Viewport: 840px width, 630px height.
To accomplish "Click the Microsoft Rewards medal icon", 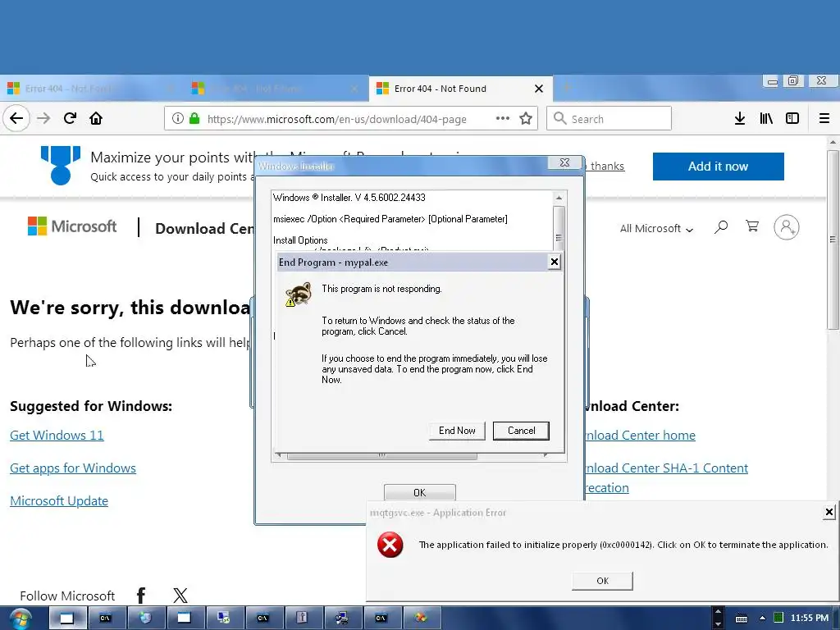I will (61, 165).
